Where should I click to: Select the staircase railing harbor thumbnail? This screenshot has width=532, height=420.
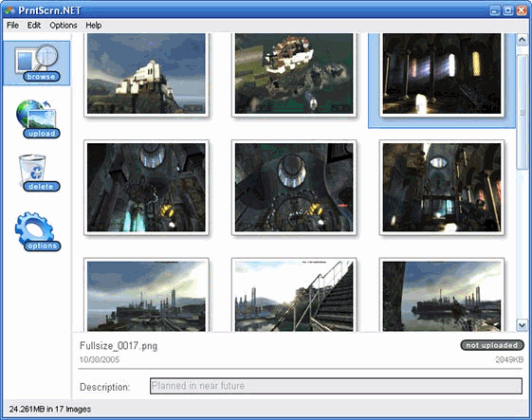(x=294, y=295)
